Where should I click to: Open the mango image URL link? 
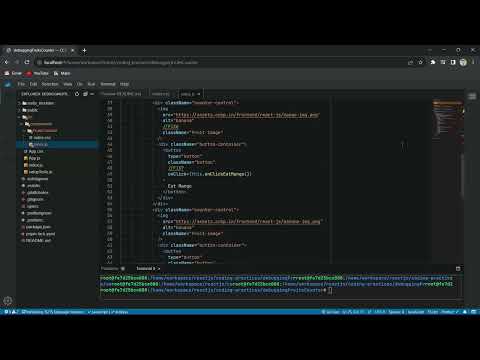tap(247, 115)
